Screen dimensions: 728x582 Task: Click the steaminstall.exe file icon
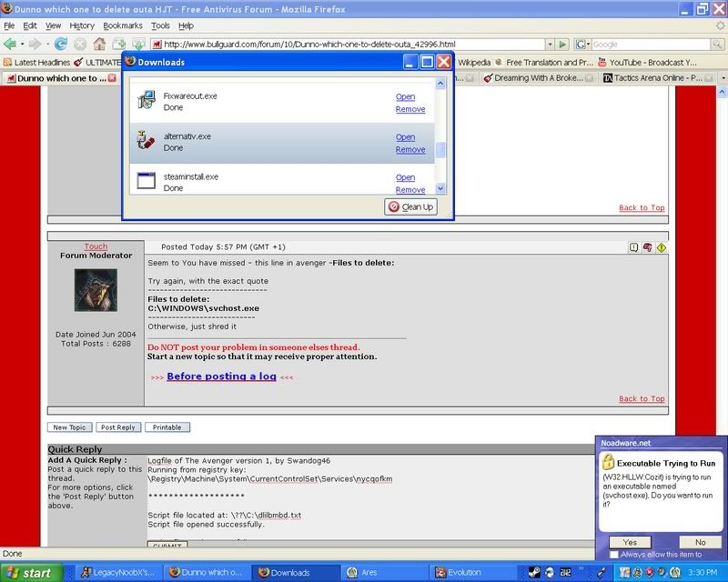point(147,181)
